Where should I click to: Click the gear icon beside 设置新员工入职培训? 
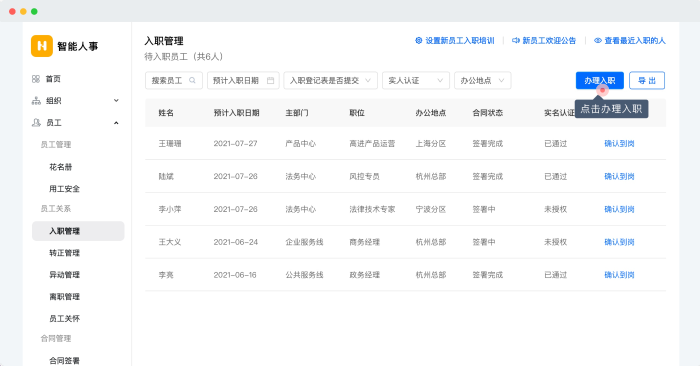[419, 41]
